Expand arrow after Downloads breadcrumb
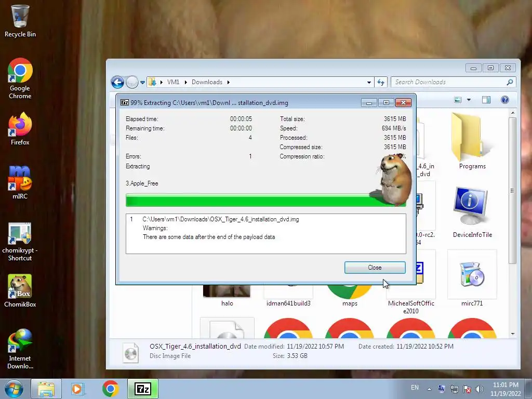The width and height of the screenshot is (532, 399). tap(229, 82)
